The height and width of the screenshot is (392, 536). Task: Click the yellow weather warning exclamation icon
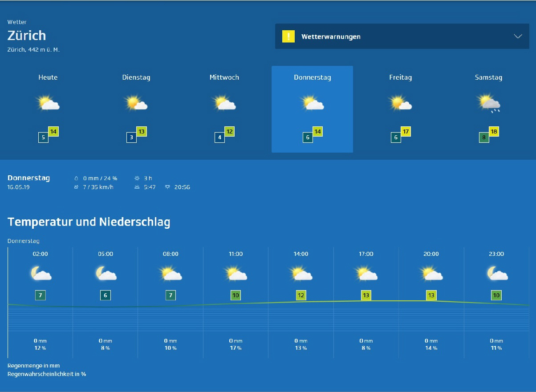[x=288, y=36]
